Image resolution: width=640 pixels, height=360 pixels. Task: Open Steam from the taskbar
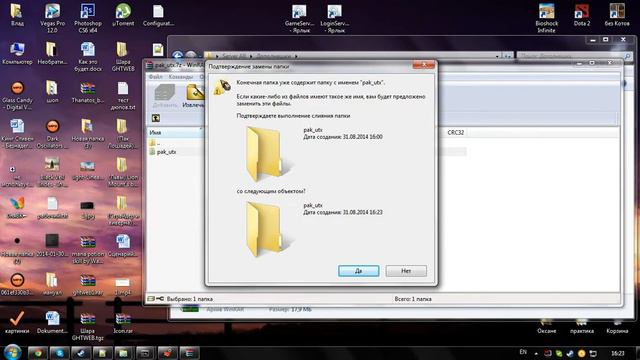(x=81, y=353)
